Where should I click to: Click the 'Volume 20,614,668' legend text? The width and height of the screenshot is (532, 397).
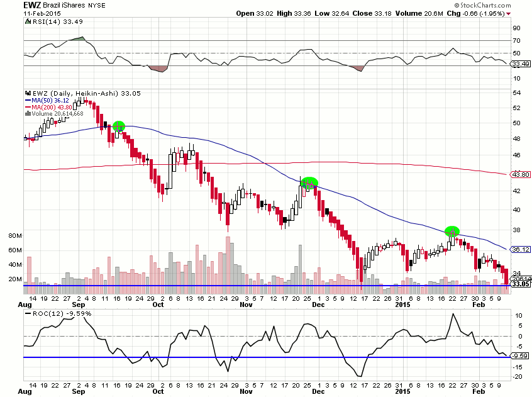57,114
